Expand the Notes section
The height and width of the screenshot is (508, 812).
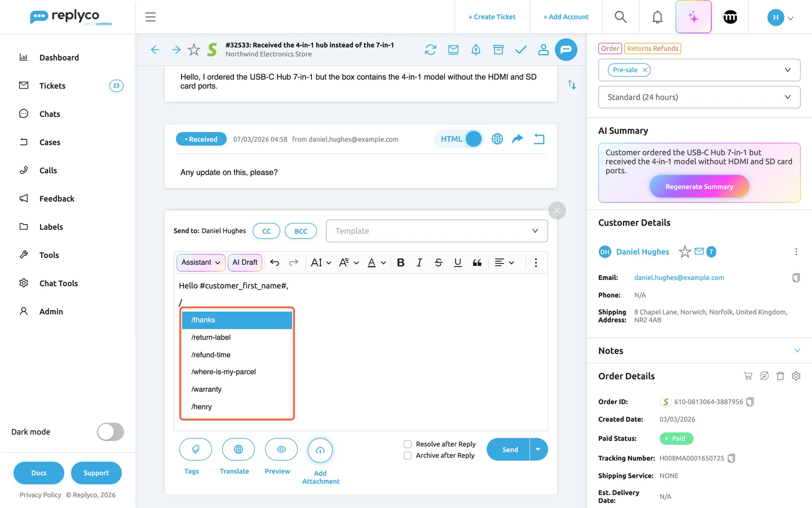click(x=797, y=351)
